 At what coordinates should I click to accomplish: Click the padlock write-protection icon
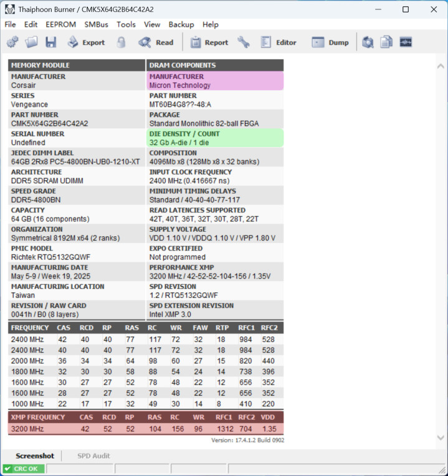click(121, 42)
